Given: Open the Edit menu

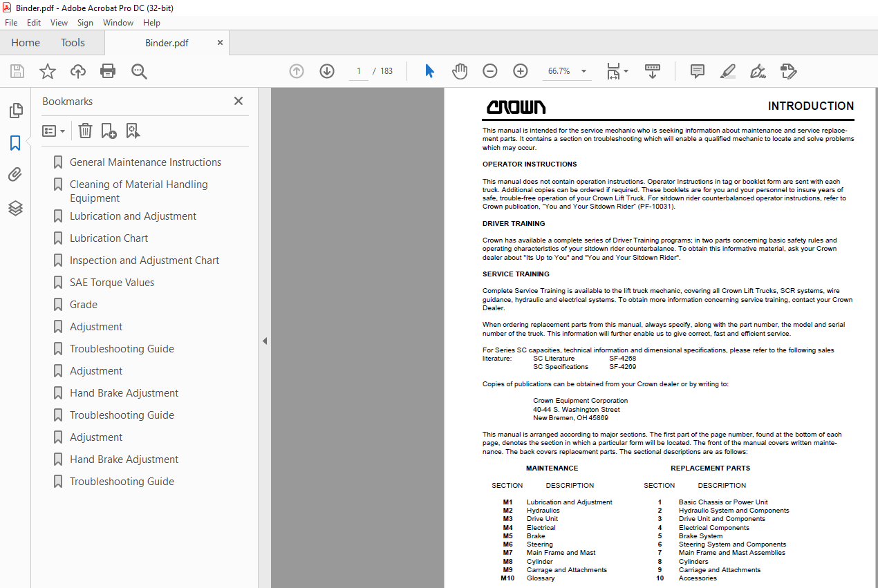Looking at the screenshot, I should click(34, 23).
